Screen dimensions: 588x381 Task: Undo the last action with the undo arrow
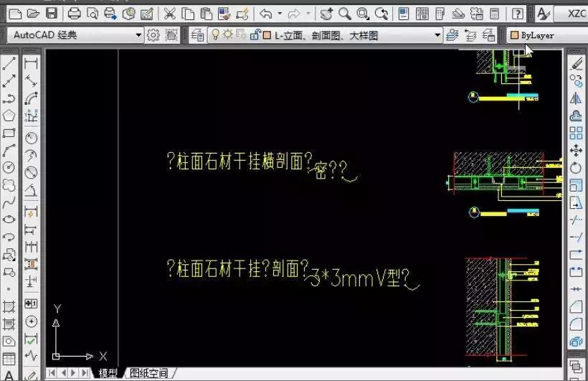pyautogui.click(x=265, y=14)
